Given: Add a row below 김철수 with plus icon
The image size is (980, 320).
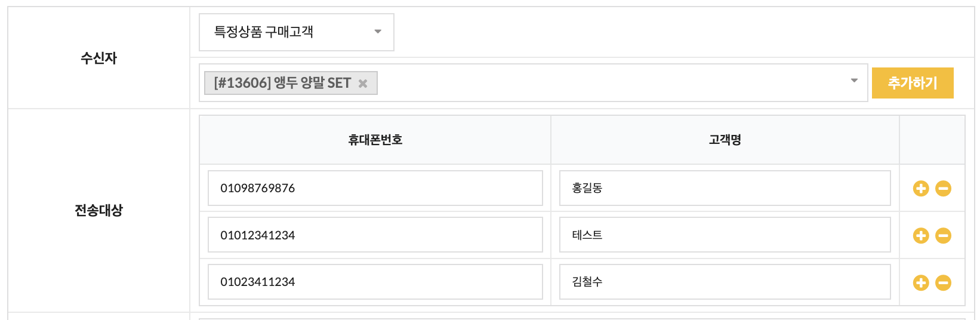Looking at the screenshot, I should [921, 282].
